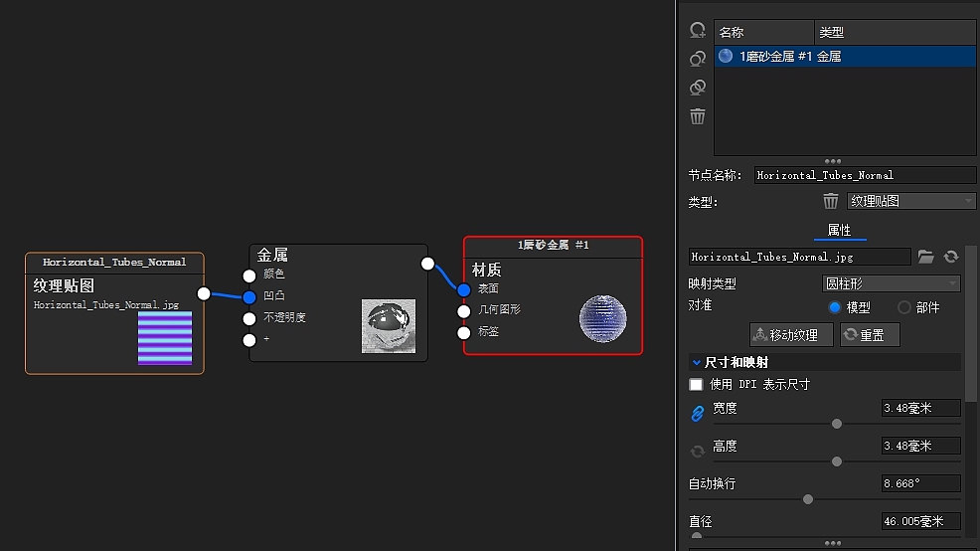
Task: Click the 重置 button
Action: [870, 334]
